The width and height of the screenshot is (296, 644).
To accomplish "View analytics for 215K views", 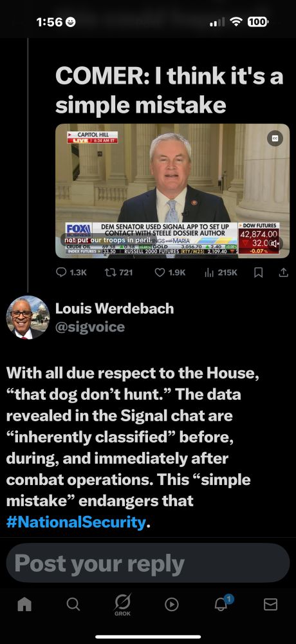I will coord(221,272).
